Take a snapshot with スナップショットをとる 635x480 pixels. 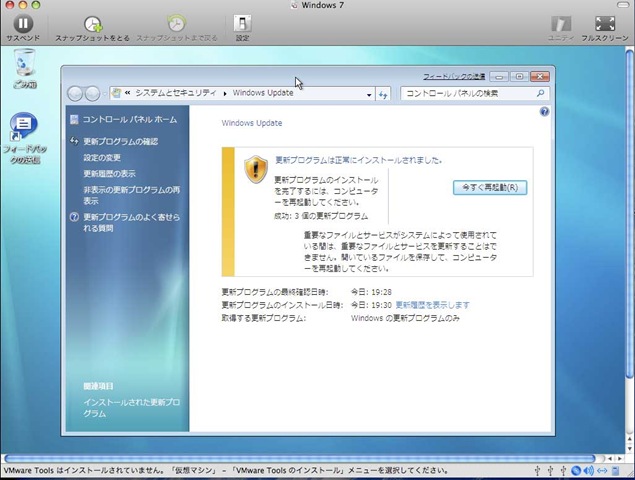[x=92, y=28]
